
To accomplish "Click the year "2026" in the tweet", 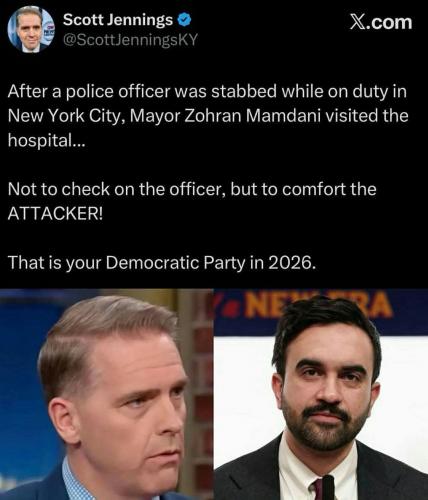I will 291,263.
